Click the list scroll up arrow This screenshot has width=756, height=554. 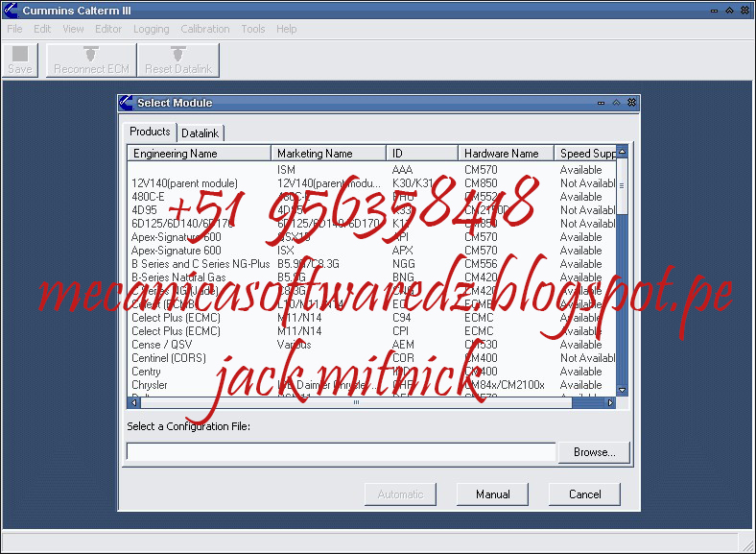pyautogui.click(x=622, y=152)
